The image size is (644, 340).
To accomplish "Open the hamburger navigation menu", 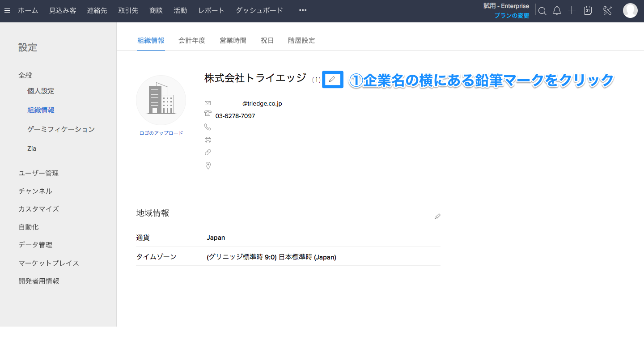I will click(7, 10).
